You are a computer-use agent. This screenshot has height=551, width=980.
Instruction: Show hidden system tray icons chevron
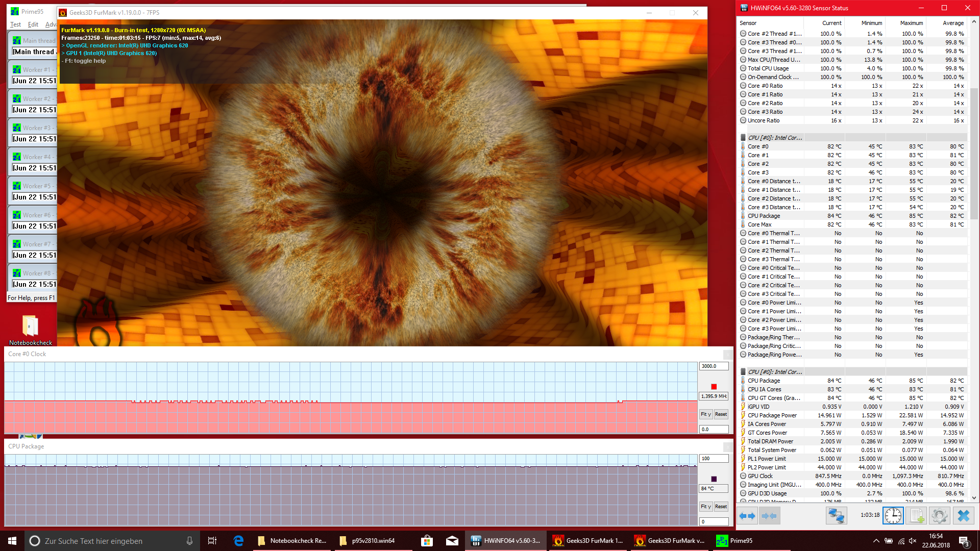(876, 541)
